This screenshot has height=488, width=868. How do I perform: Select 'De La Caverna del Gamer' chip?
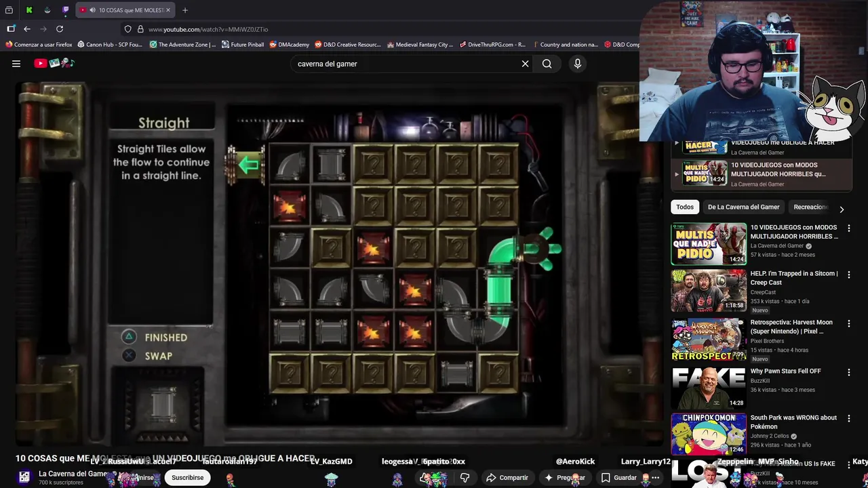(743, 207)
